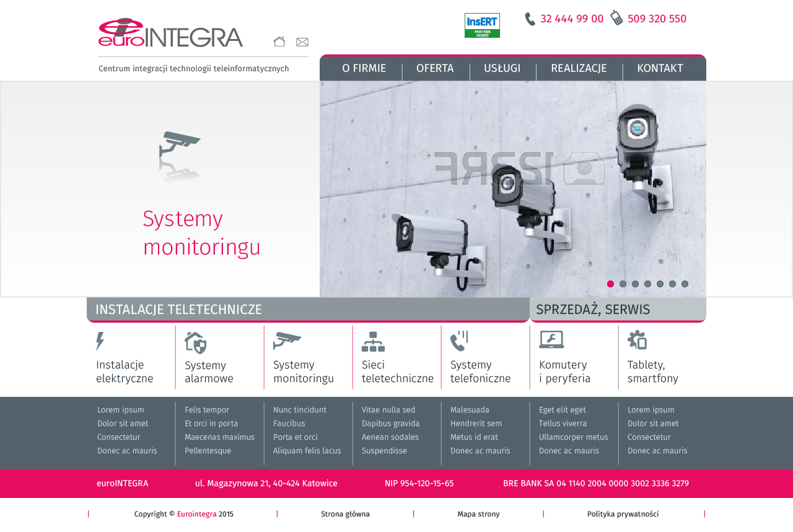Click the envelope mail icon in header

coord(302,42)
